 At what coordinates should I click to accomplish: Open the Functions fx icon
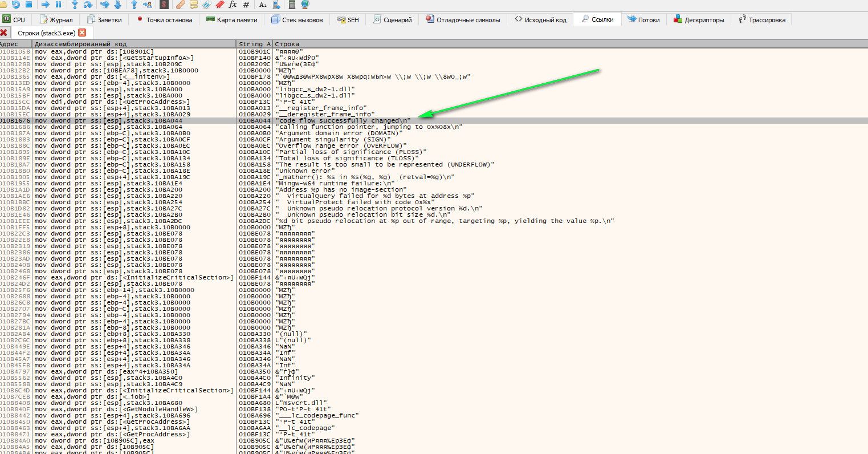click(233, 5)
